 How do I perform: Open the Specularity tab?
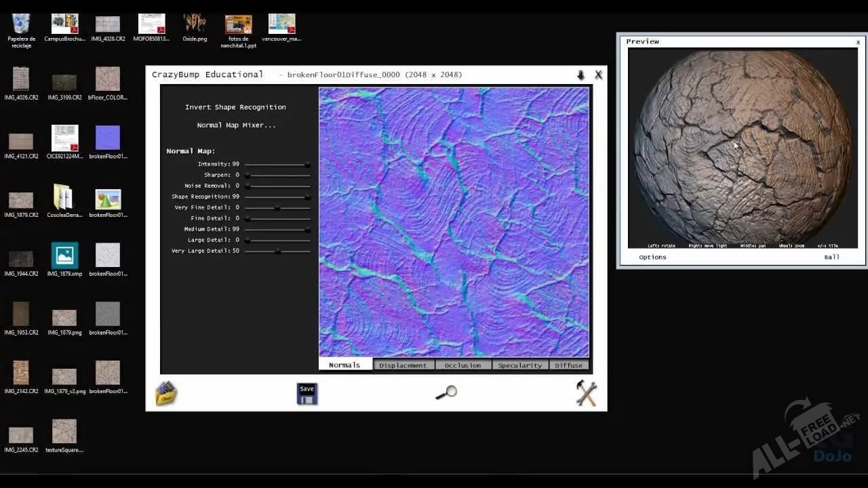[x=520, y=365]
